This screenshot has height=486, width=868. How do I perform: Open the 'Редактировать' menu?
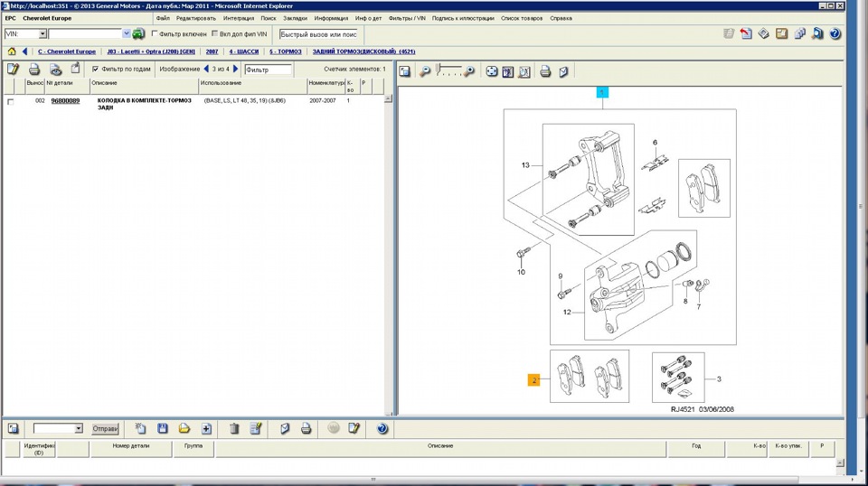coord(196,18)
